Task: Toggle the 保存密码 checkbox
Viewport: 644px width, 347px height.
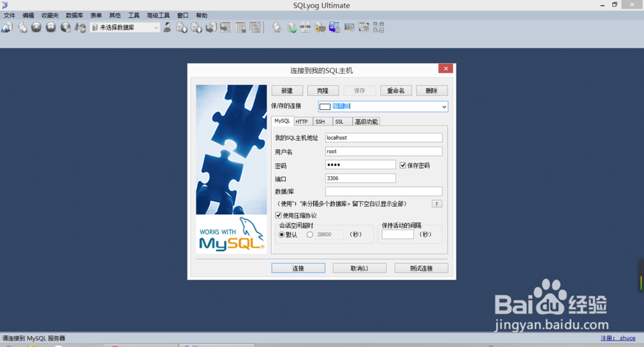Action: click(x=403, y=165)
